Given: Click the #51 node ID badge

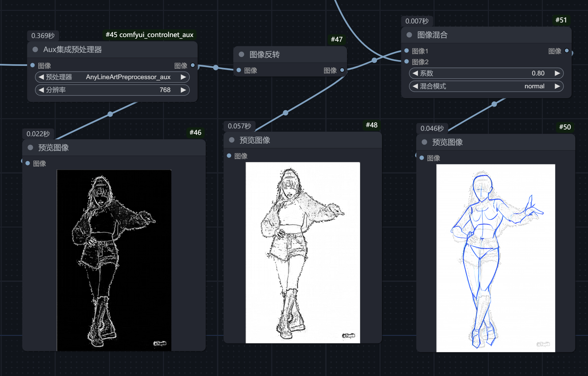Looking at the screenshot, I should click(x=561, y=20).
